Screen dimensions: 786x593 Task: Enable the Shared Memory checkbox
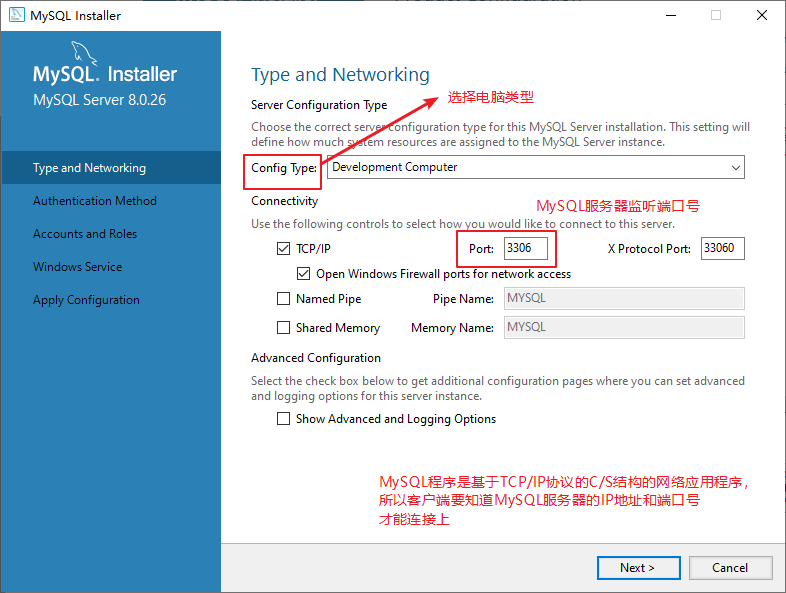pyautogui.click(x=283, y=328)
